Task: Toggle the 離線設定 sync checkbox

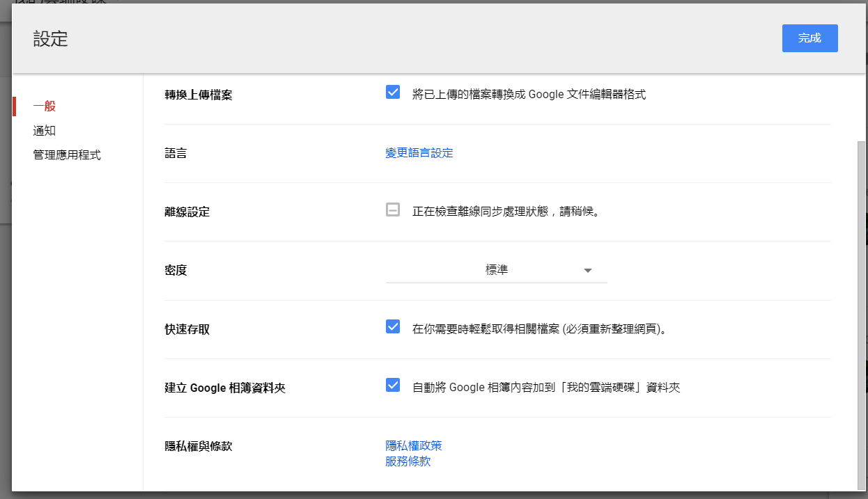Action: (x=393, y=209)
